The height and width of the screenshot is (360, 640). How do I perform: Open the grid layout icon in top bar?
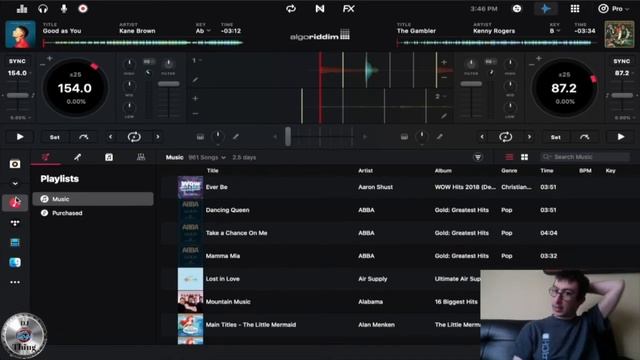(x=575, y=9)
